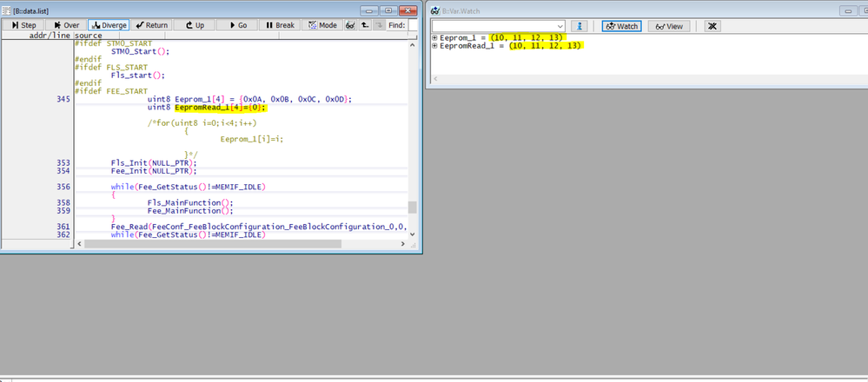
Task: Click horizontal scrollbar right arrow in data.list
Action: click(x=403, y=243)
